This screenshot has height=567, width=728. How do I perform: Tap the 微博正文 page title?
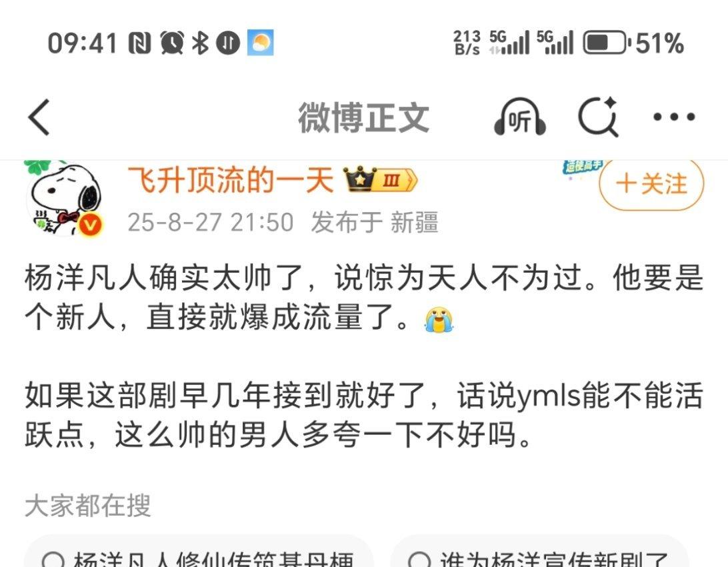363,117
